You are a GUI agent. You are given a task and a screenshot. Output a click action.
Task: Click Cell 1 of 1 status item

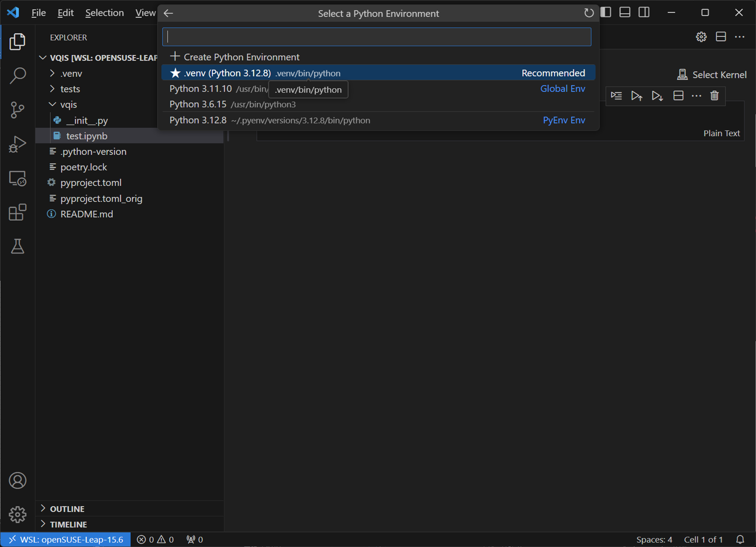[x=703, y=539]
